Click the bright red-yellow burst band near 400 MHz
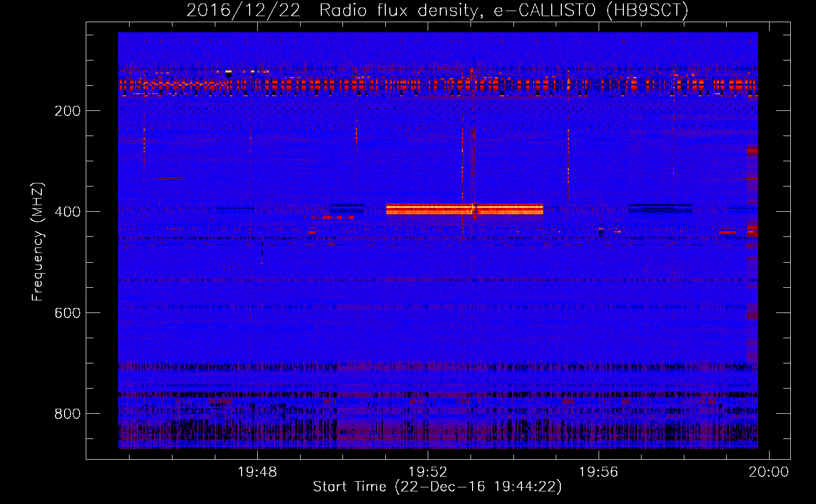The width and height of the screenshot is (816, 504). click(464, 209)
